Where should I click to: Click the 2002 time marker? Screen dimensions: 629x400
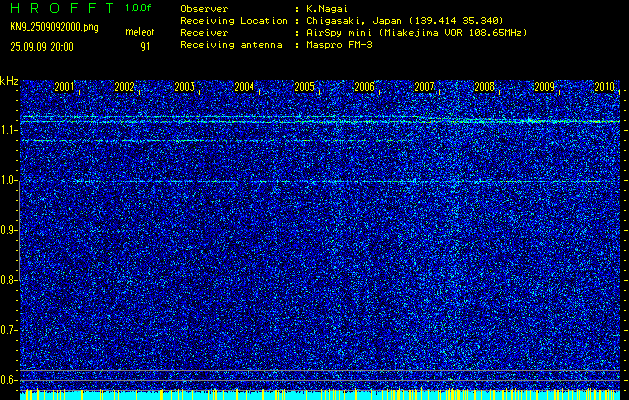(x=124, y=87)
